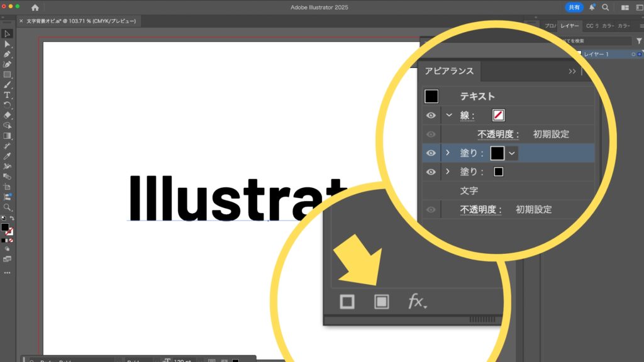Click the stroke's none color swatch
Screen dimensions: 644x362
[499, 116]
